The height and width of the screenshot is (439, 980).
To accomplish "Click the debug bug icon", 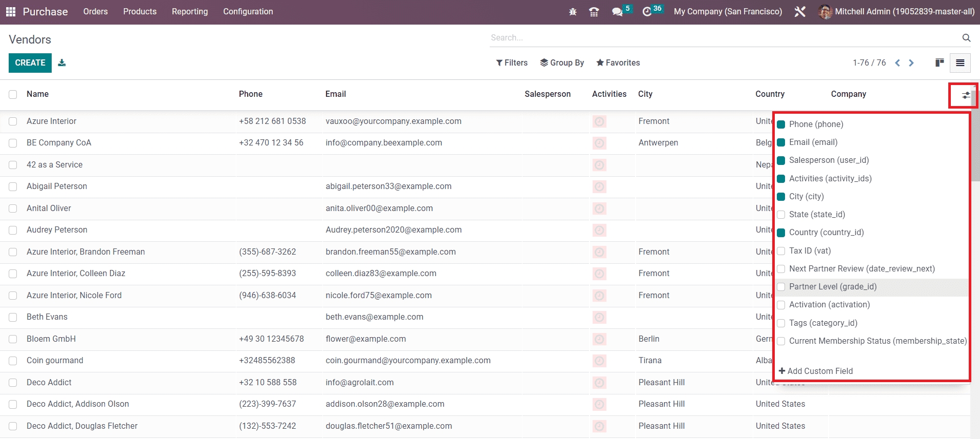I will [573, 12].
